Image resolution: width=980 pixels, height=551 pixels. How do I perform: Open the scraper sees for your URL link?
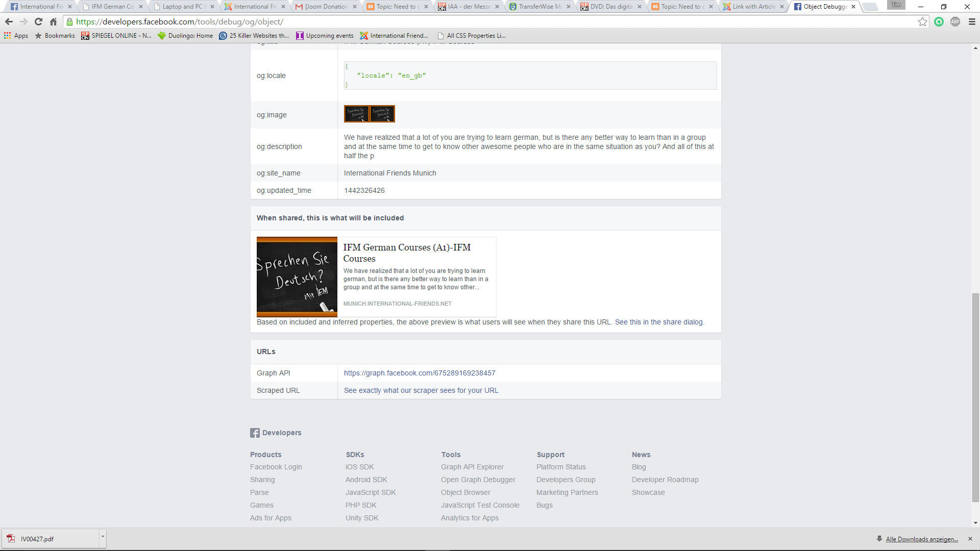pyautogui.click(x=421, y=390)
